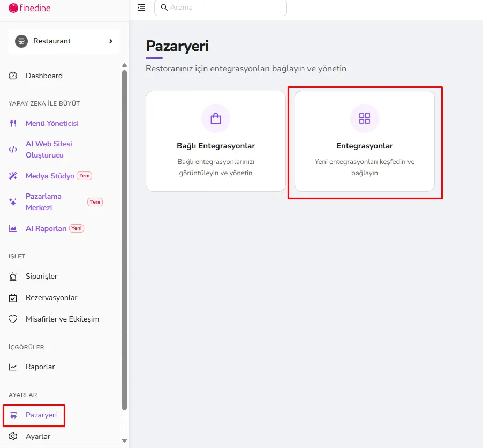Go to Medya Stüdyo
Viewport: 483px width, 448px height.
click(50, 176)
